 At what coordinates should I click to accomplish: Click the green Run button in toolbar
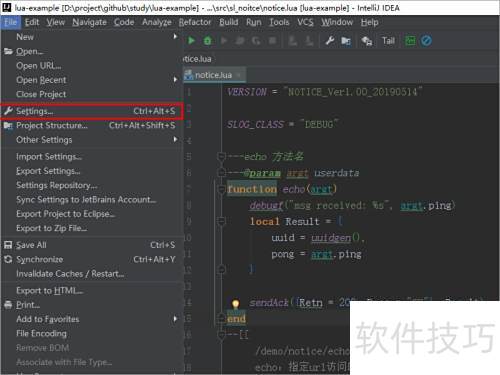pos(191,41)
